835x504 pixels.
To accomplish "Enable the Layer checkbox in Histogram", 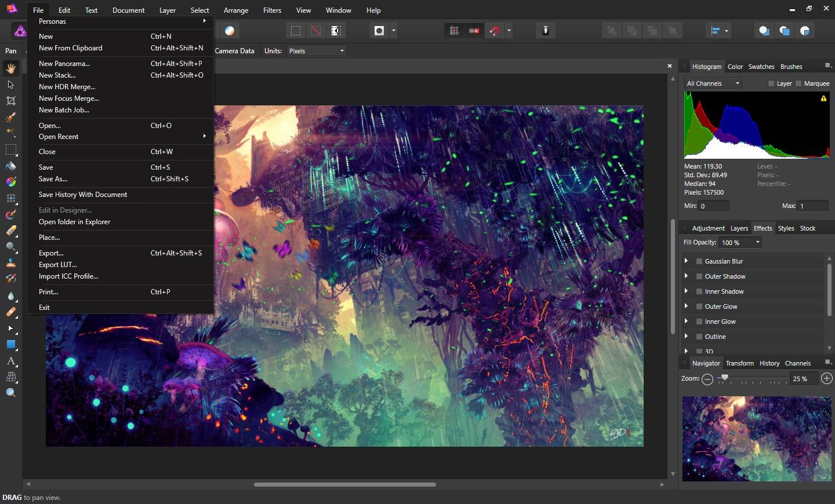I will [771, 83].
